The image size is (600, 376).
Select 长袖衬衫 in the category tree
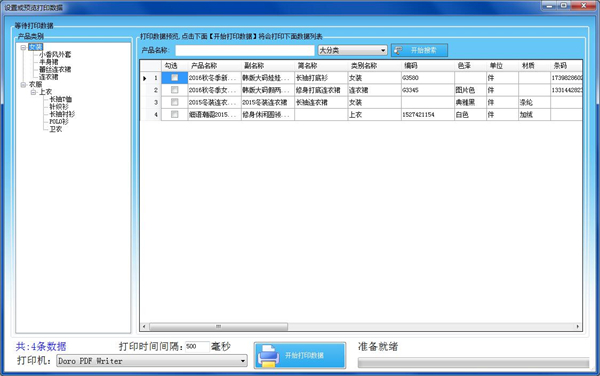[62, 114]
